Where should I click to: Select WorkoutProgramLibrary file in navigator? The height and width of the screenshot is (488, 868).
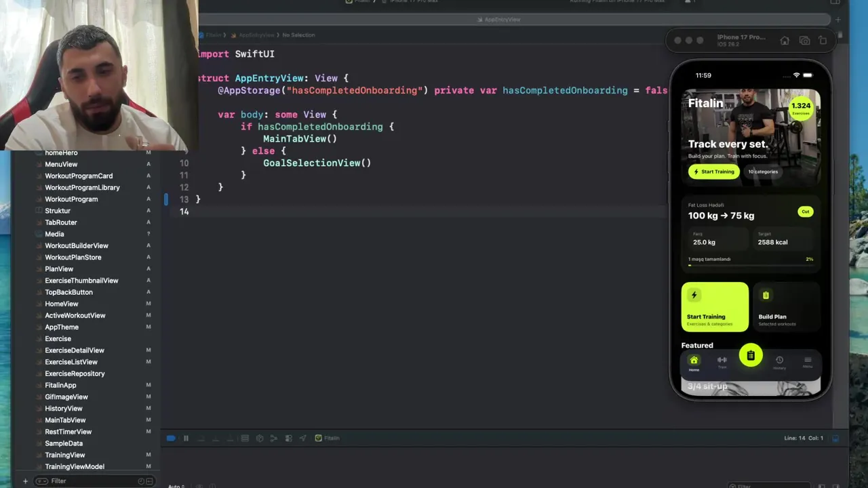(82, 188)
